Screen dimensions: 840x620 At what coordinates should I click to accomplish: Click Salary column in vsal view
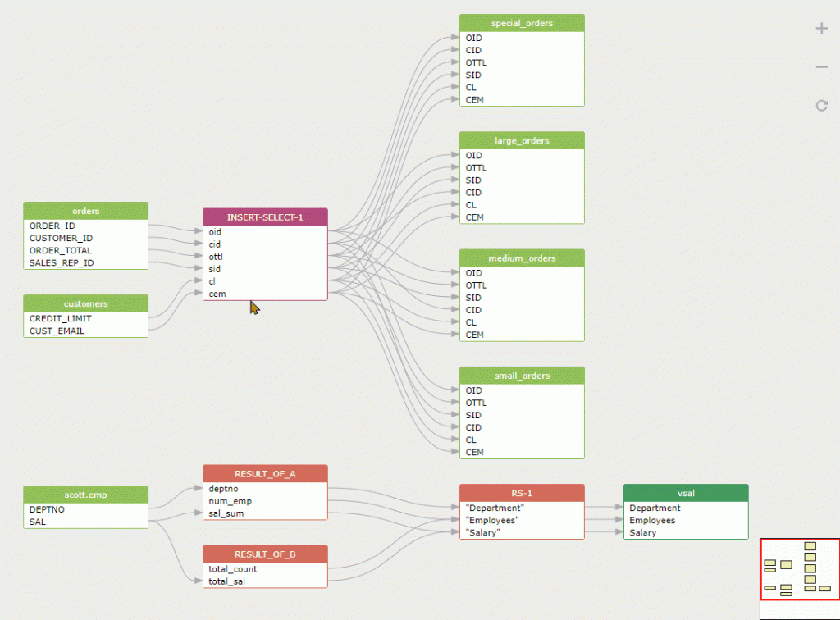point(643,533)
